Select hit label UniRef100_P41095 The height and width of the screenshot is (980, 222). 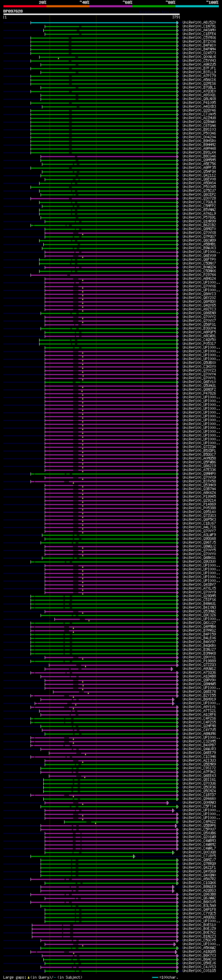point(199,103)
